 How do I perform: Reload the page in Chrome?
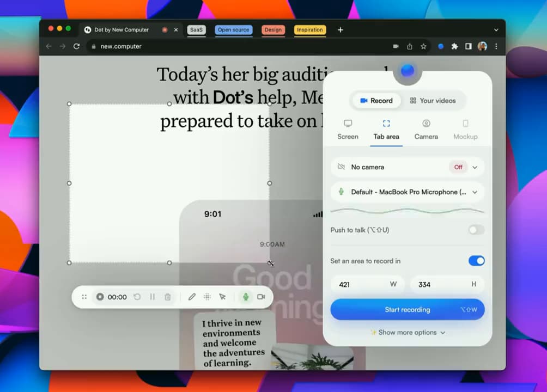76,46
